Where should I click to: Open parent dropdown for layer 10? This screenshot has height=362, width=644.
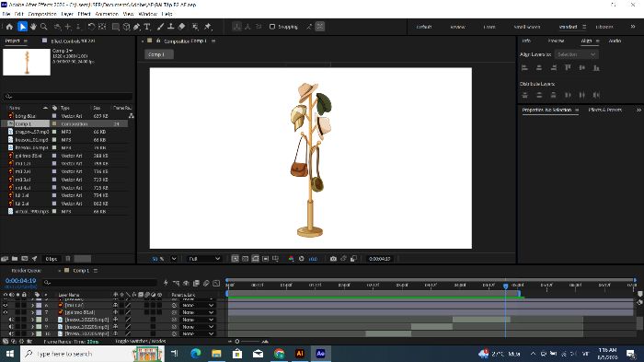pos(199,333)
